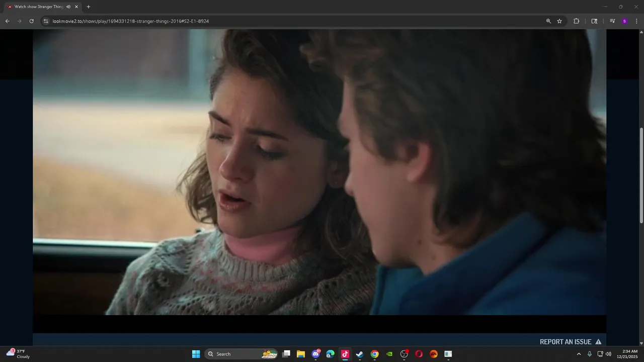Open OBS Studio from the taskbar
The image size is (644, 362).
(x=404, y=354)
